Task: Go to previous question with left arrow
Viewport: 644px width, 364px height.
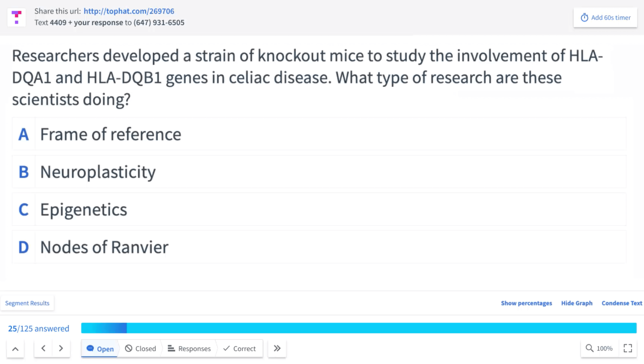Action: click(x=43, y=348)
